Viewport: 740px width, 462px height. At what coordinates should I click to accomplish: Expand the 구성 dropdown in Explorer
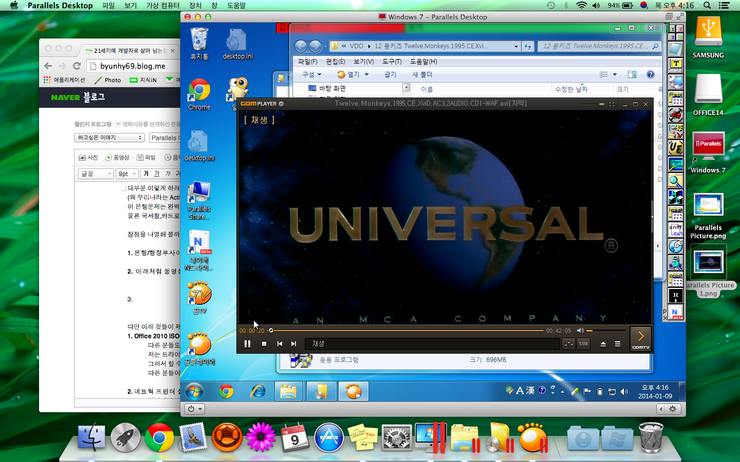point(311,75)
